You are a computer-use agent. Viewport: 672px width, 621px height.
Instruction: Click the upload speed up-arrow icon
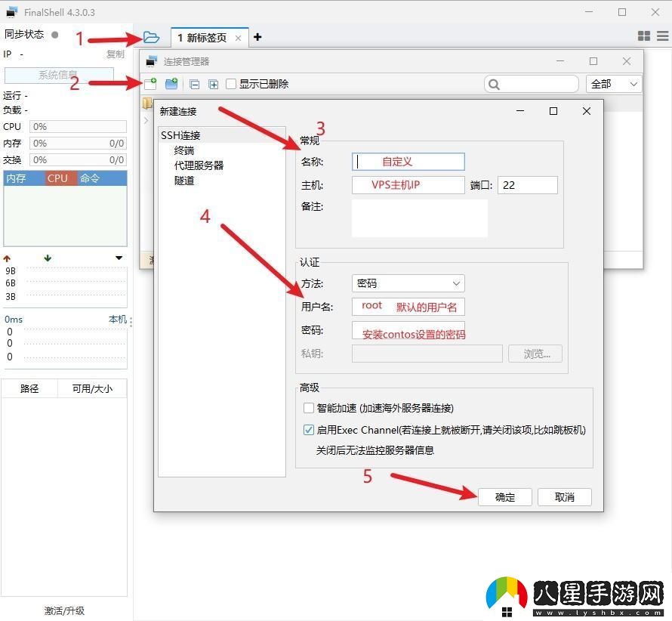7,258
